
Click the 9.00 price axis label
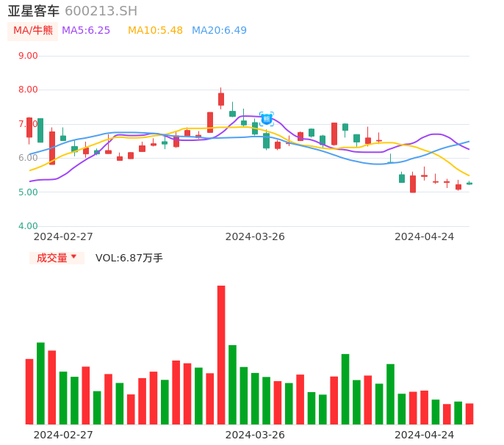click(x=28, y=56)
